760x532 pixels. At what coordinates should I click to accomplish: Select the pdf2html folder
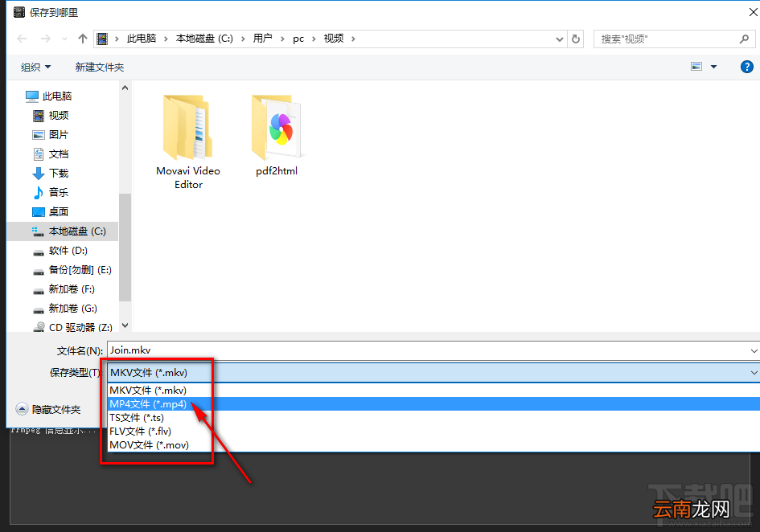pos(277,135)
